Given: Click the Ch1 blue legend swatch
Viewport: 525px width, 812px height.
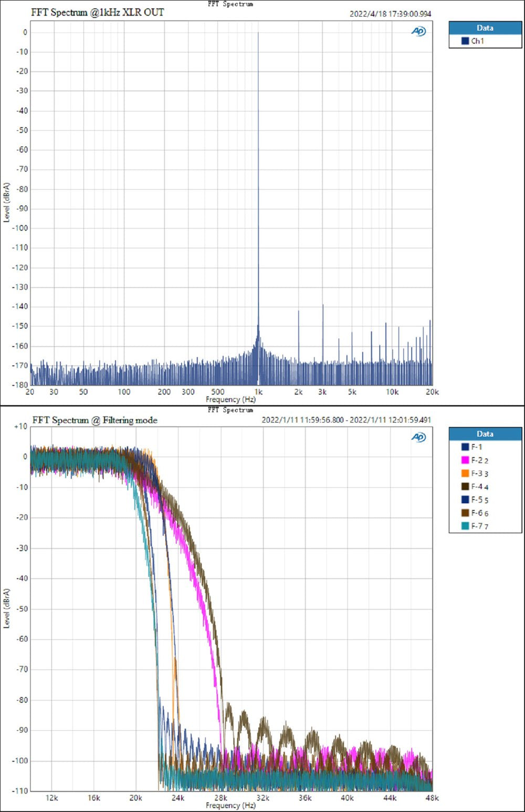Looking at the screenshot, I should click(x=465, y=41).
